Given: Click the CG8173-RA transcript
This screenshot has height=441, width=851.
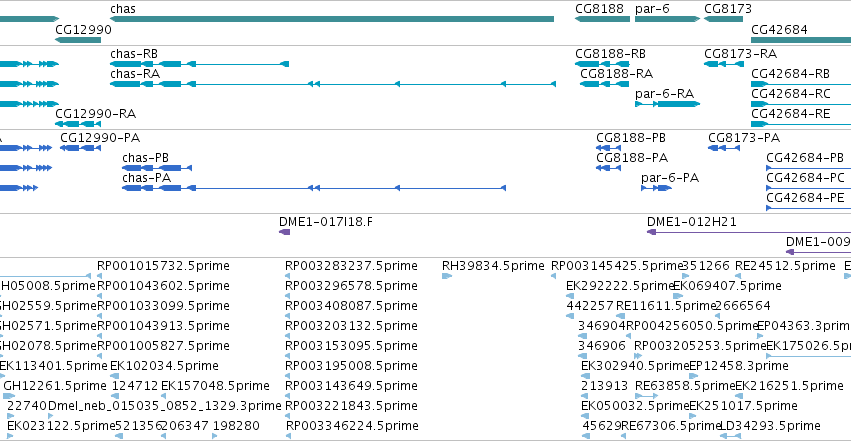Looking at the screenshot, I should (724, 64).
